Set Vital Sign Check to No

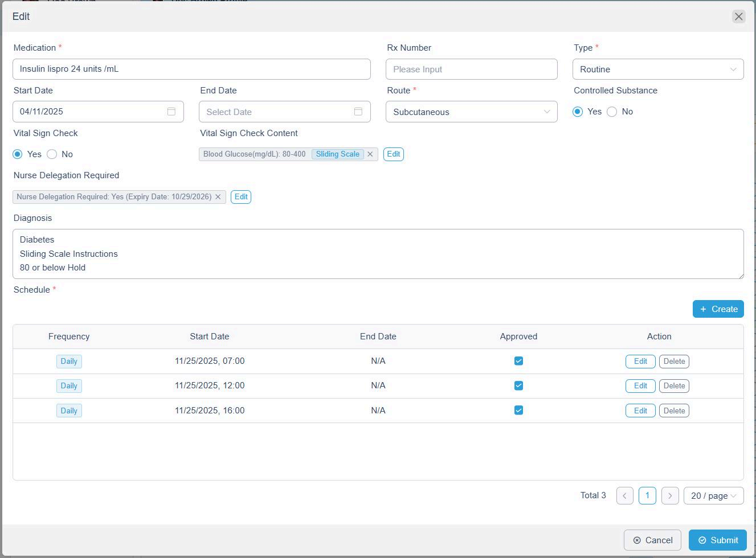click(x=52, y=154)
